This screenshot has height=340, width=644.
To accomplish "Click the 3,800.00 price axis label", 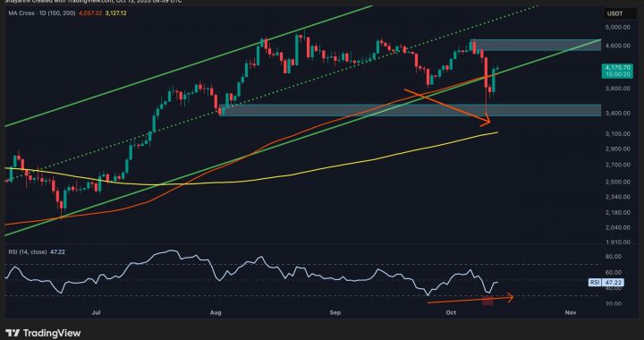I will (x=619, y=88).
